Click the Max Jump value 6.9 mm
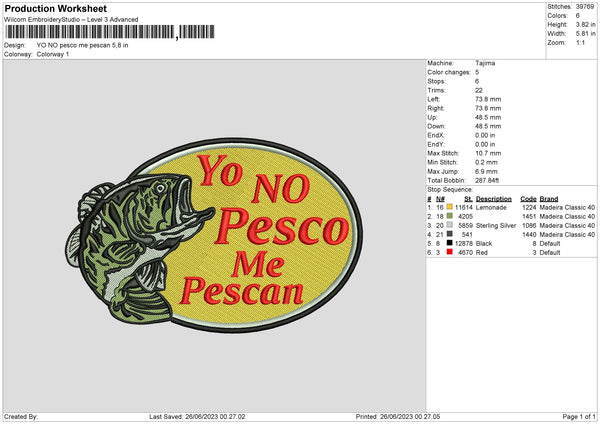 click(x=486, y=171)
